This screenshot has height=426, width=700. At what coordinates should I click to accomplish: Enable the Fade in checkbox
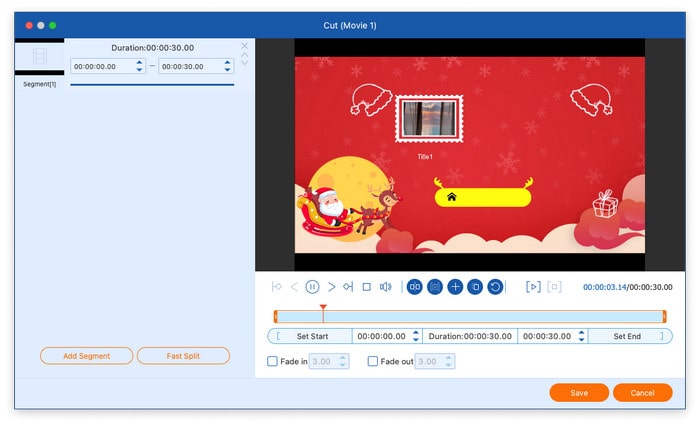273,361
